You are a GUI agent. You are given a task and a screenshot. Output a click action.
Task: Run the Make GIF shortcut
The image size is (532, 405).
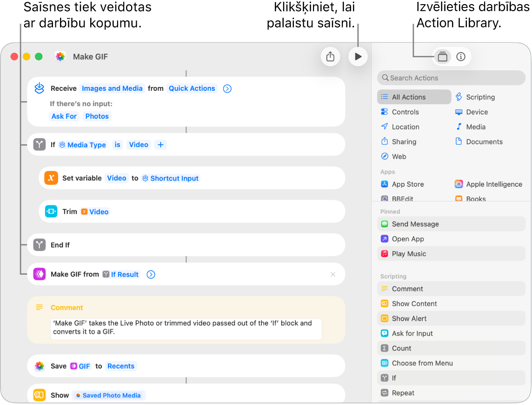[358, 56]
